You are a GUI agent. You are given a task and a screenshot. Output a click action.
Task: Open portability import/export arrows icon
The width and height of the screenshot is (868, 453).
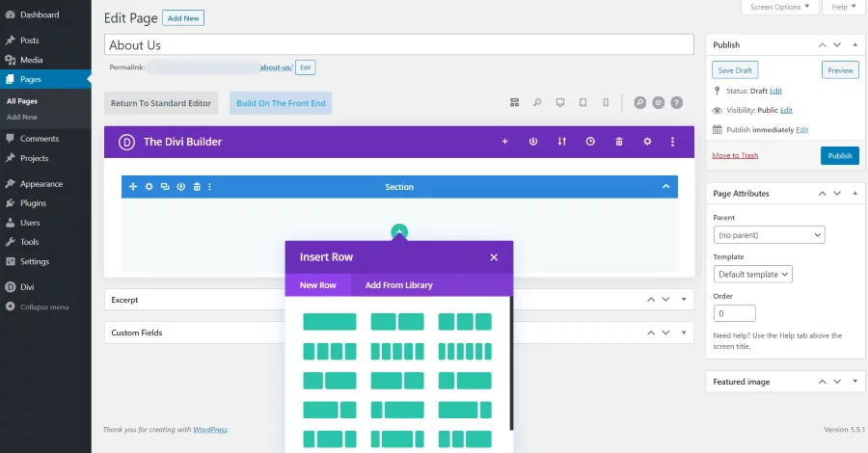(x=562, y=142)
